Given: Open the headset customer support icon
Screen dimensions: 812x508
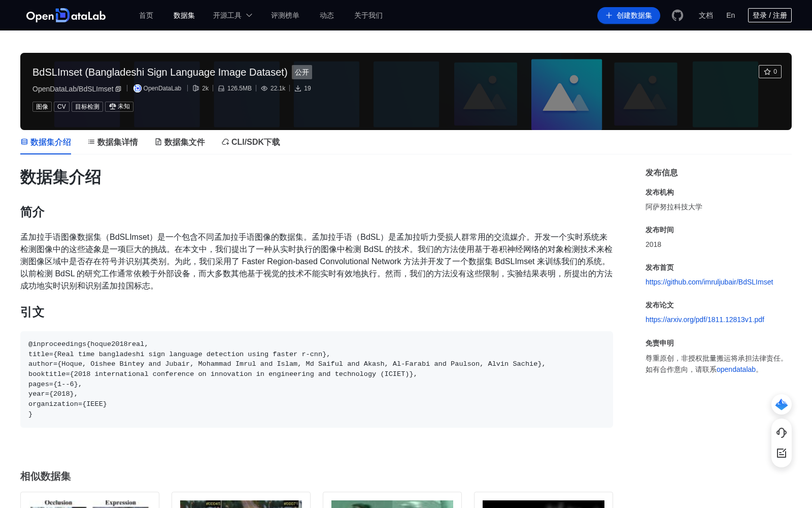Looking at the screenshot, I should 782,433.
